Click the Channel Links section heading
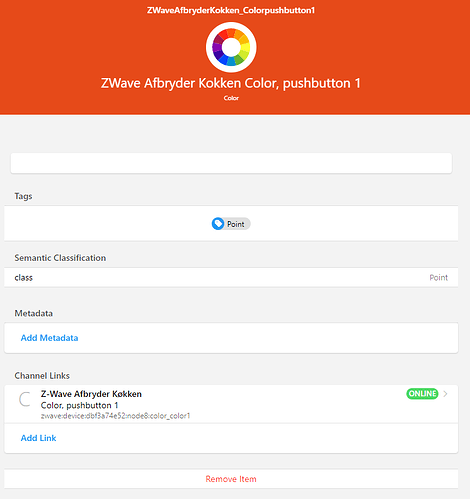470x499 pixels. 42,376
